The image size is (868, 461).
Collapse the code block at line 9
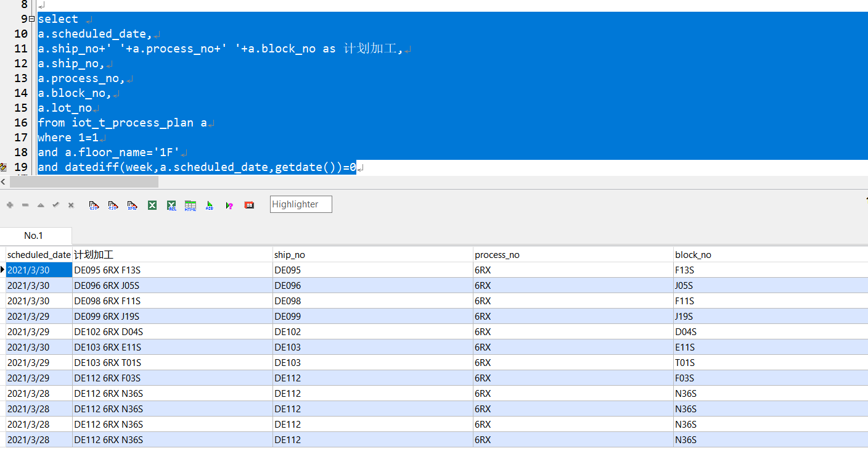pyautogui.click(x=31, y=19)
